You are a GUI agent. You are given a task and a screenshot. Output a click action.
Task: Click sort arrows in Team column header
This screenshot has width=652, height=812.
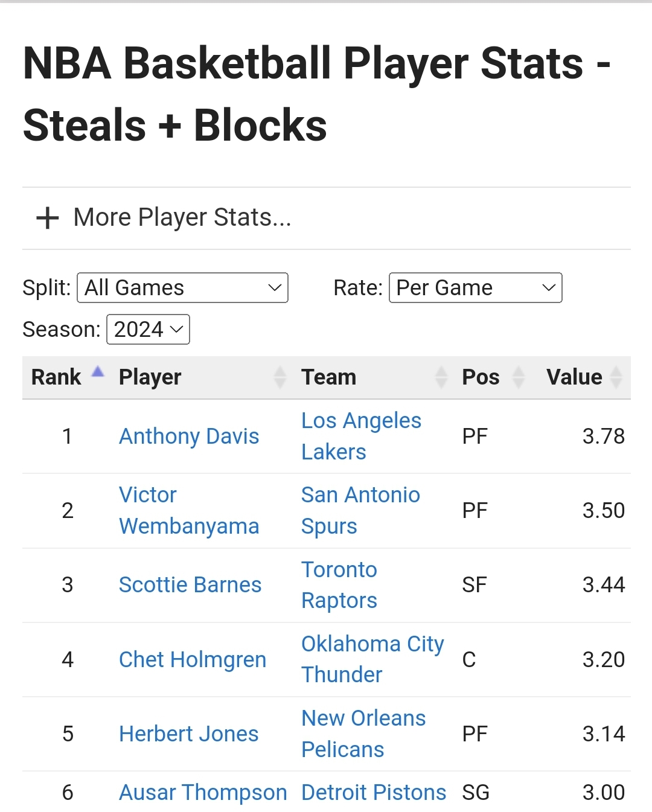(441, 377)
